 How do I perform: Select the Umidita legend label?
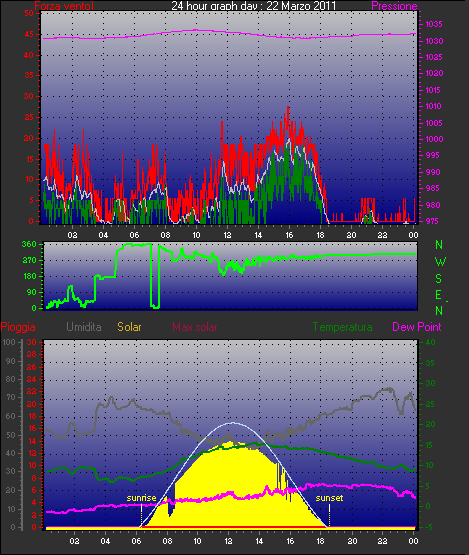click(x=84, y=327)
